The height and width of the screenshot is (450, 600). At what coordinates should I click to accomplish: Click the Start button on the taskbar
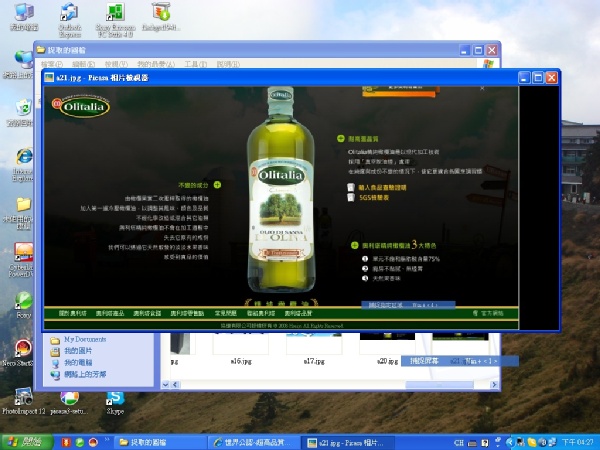[26, 442]
